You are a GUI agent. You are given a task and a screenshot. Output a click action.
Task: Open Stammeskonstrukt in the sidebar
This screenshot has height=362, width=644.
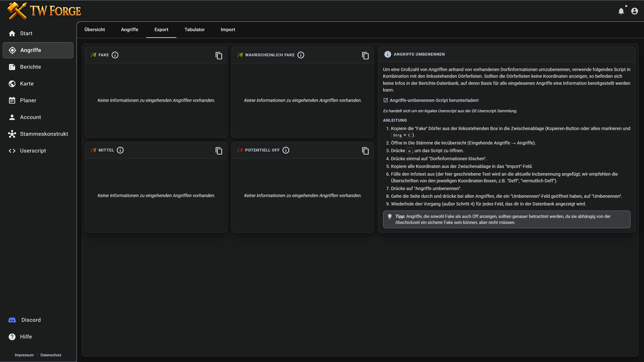(x=38, y=134)
